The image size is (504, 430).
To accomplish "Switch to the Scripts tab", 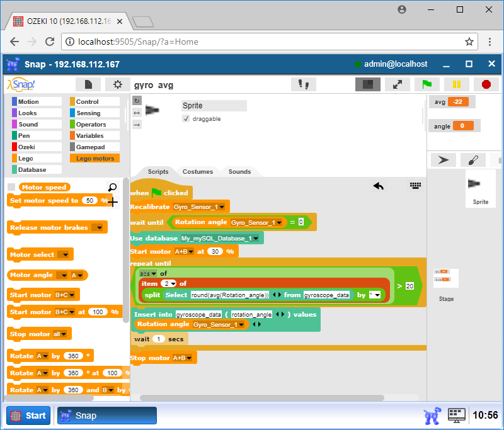I will (158, 171).
